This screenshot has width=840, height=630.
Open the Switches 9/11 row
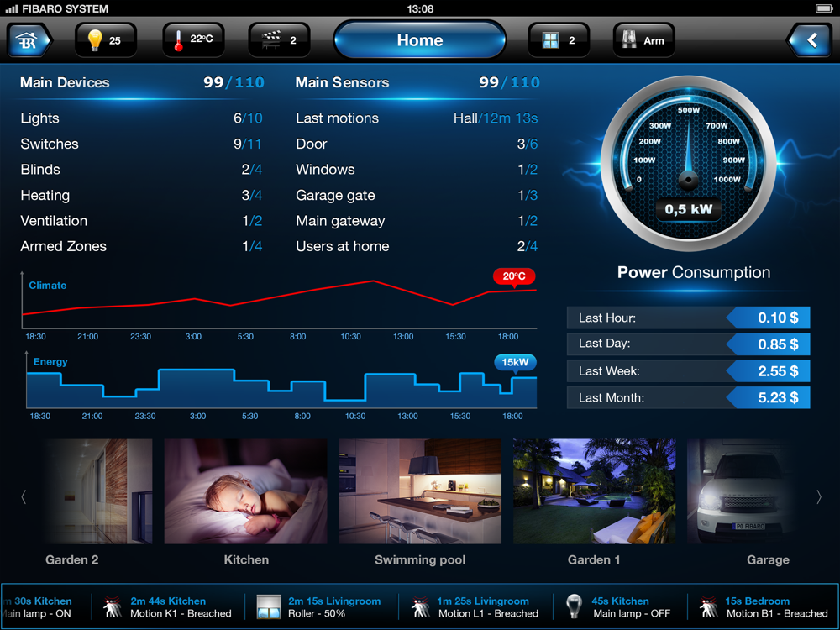(141, 144)
